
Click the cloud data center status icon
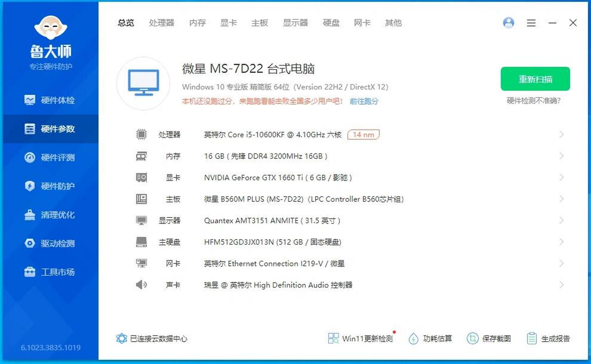[x=122, y=338]
